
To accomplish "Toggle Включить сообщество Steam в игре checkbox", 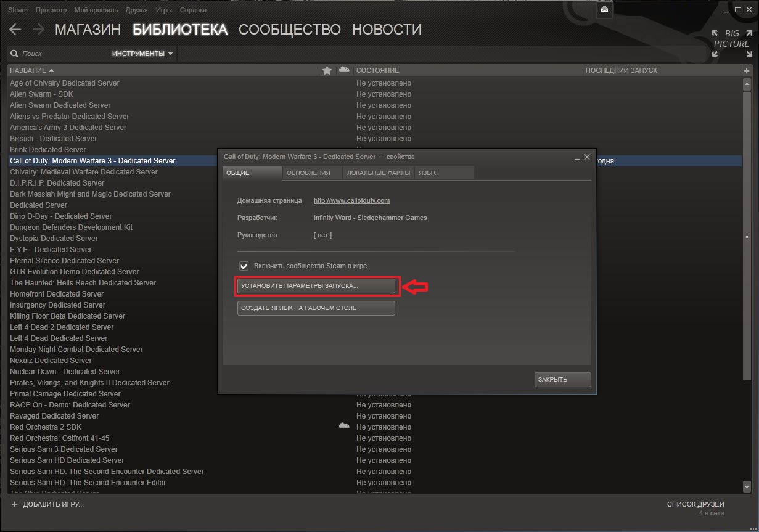I will (244, 266).
